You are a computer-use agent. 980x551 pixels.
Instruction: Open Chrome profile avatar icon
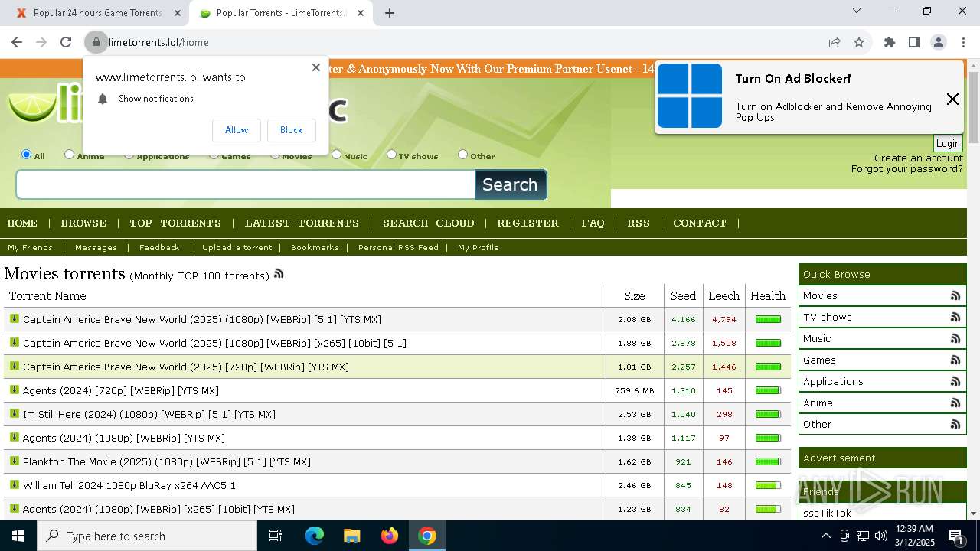[939, 42]
